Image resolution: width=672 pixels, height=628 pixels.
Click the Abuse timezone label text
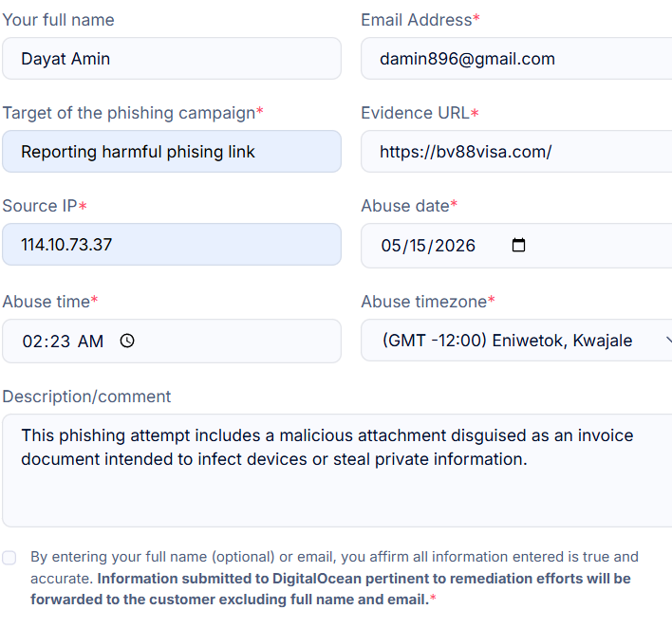point(424,302)
